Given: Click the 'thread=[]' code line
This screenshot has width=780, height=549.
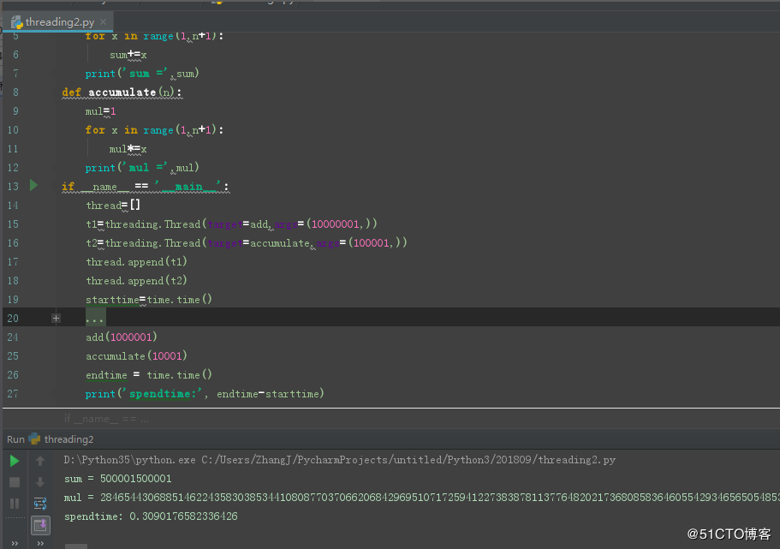Looking at the screenshot, I should click(113, 205).
